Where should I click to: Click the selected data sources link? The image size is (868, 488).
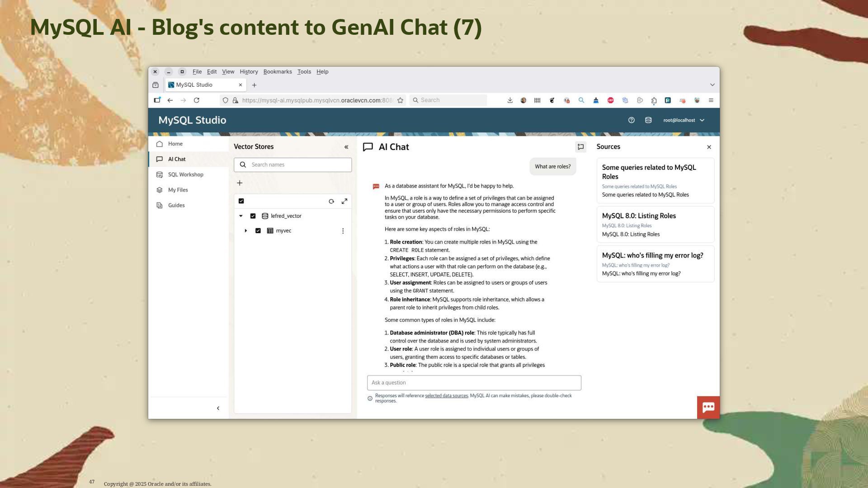click(446, 396)
